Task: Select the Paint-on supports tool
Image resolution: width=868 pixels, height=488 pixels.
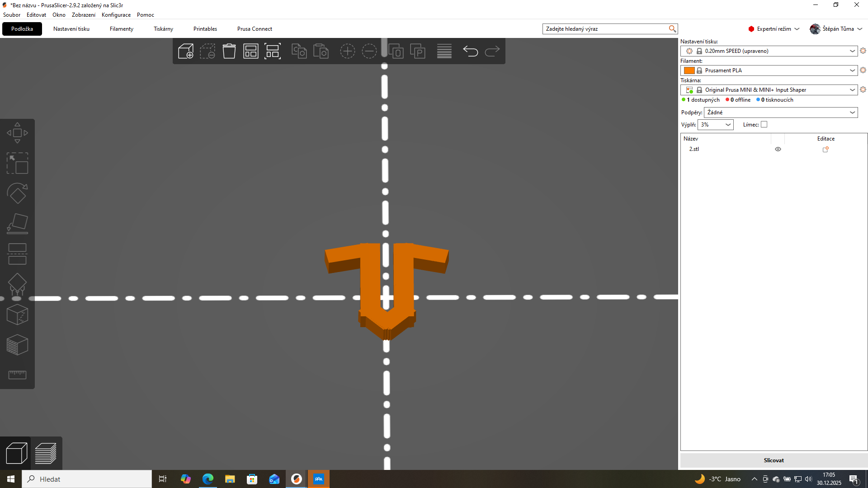Action: pos(17,284)
